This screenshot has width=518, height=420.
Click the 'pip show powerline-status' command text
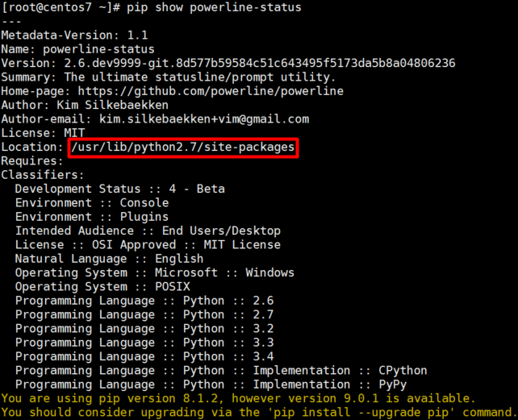tap(214, 7)
